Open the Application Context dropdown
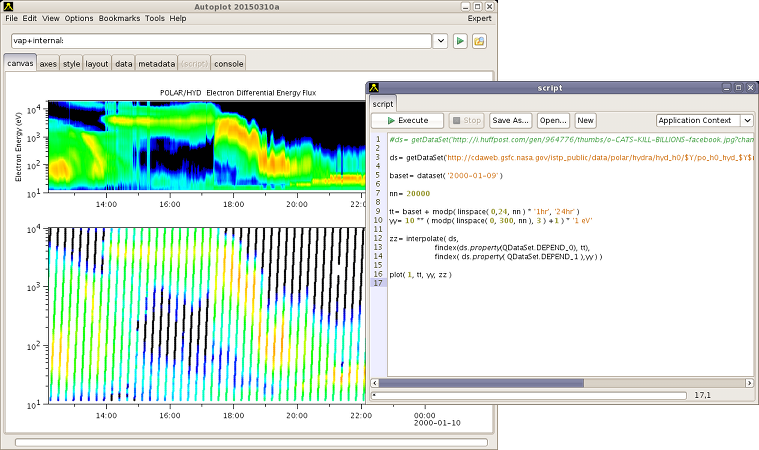The height and width of the screenshot is (450, 759). point(746,120)
